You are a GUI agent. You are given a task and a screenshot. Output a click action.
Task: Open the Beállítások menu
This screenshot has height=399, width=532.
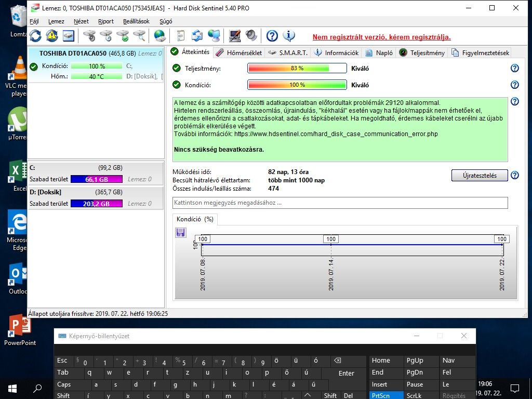tap(136, 21)
